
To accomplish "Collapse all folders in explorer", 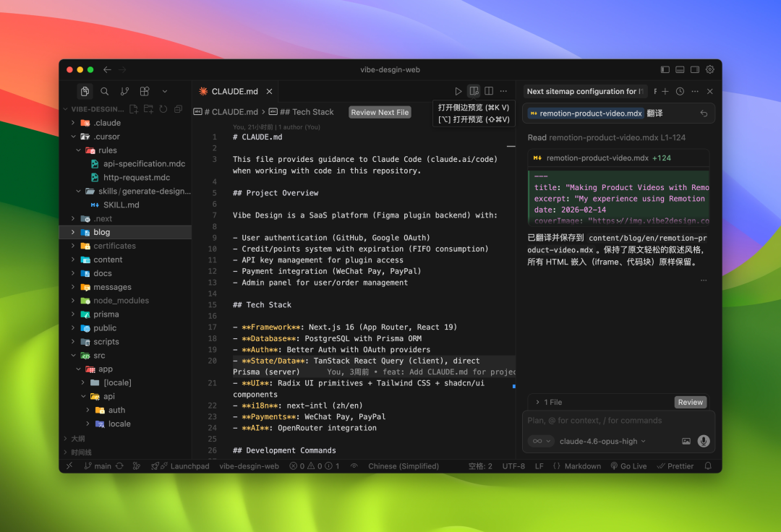I will click(179, 109).
